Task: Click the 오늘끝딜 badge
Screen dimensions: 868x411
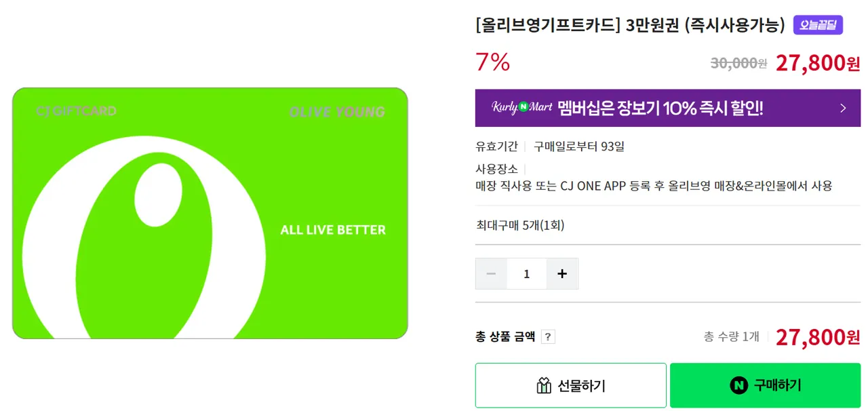Action: click(818, 25)
